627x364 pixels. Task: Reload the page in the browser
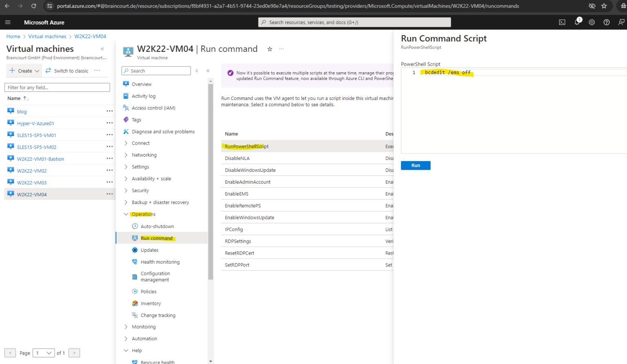click(33, 6)
